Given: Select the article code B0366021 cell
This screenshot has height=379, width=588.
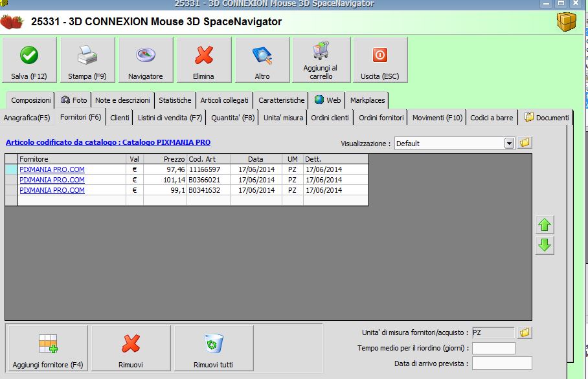Looking at the screenshot, I should tap(209, 180).
